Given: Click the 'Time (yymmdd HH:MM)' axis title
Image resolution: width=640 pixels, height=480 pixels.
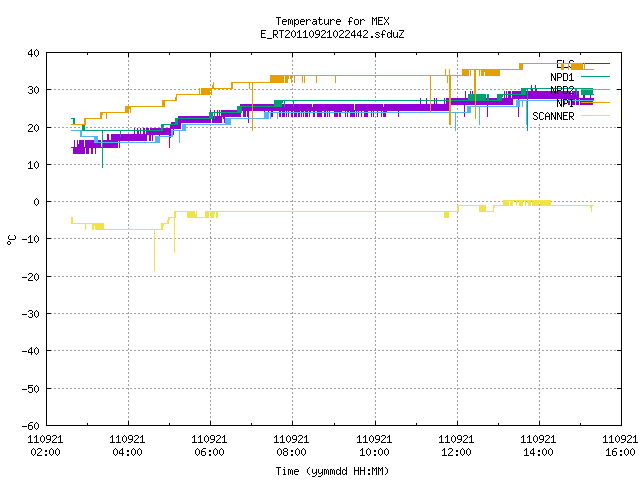Looking at the screenshot, I should [x=332, y=471].
